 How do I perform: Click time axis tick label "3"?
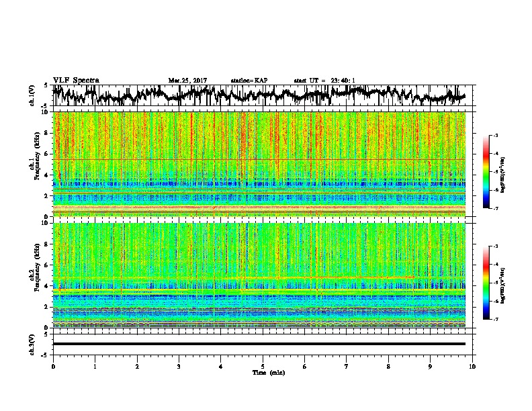[x=179, y=367]
